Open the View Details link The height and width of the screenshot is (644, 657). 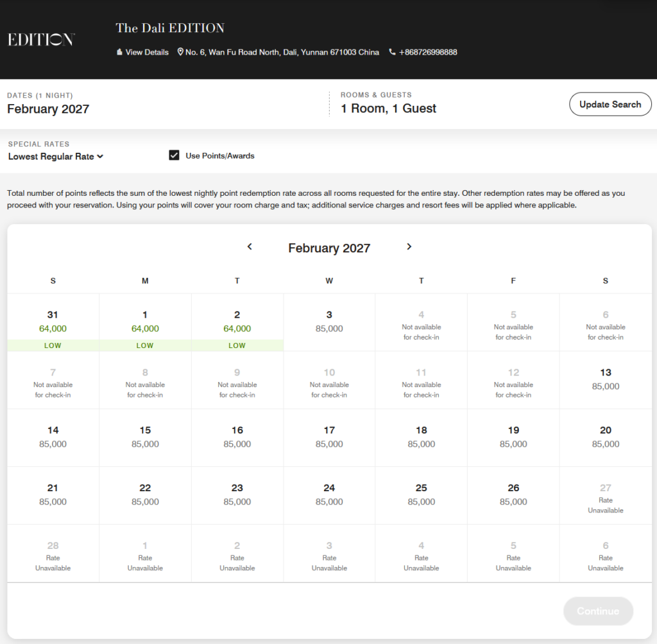coord(147,53)
